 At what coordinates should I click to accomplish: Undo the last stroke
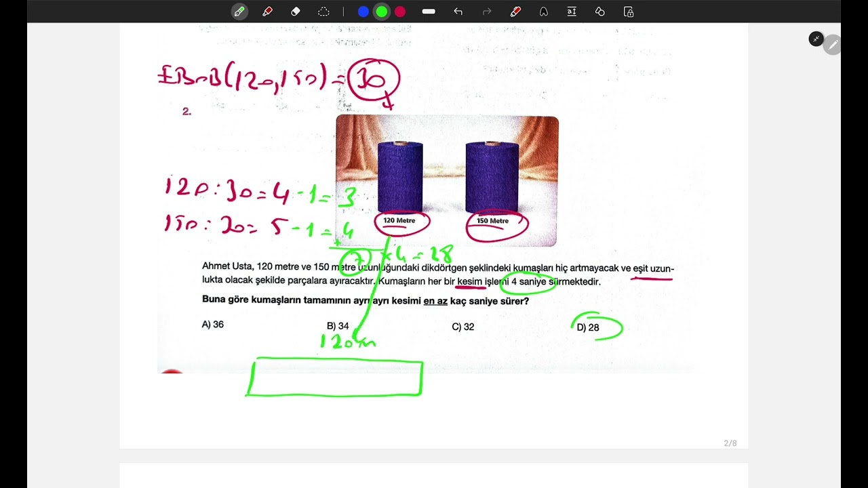[458, 12]
